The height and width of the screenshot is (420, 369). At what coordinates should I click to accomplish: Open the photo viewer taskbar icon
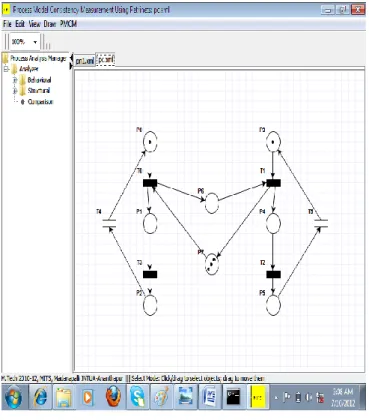click(185, 397)
